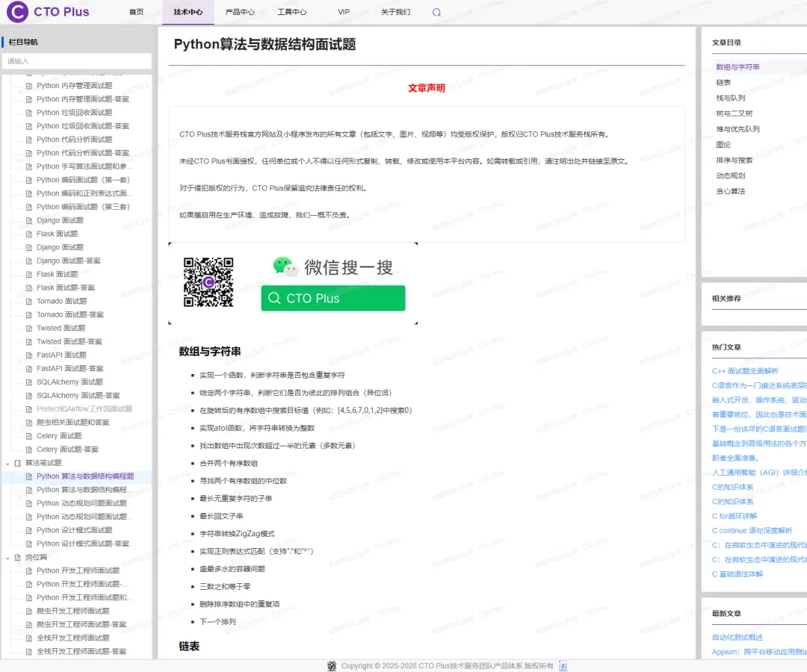Click the document icon beside Celery 面试题-答案

point(29,449)
